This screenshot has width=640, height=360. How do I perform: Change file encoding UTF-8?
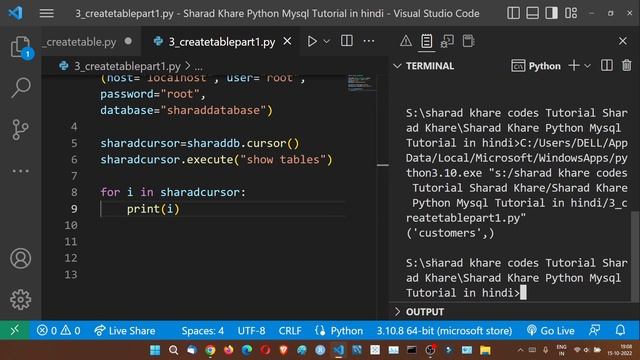pos(251,330)
